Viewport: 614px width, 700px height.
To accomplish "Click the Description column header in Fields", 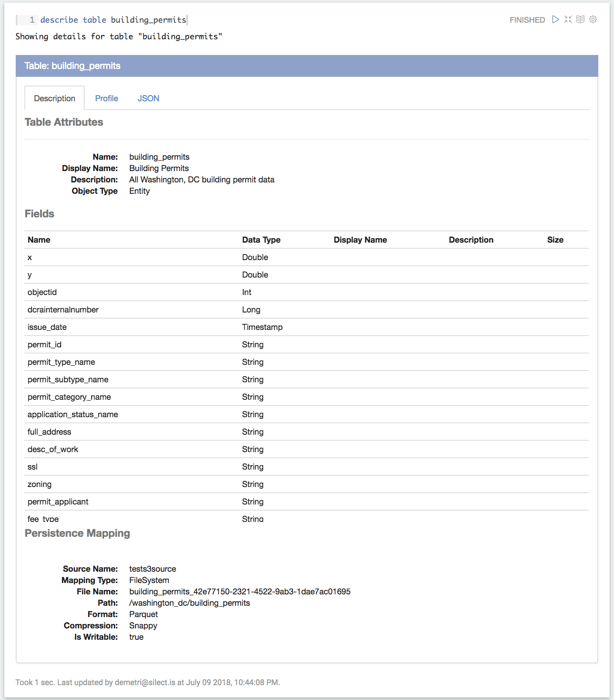I will (x=471, y=240).
